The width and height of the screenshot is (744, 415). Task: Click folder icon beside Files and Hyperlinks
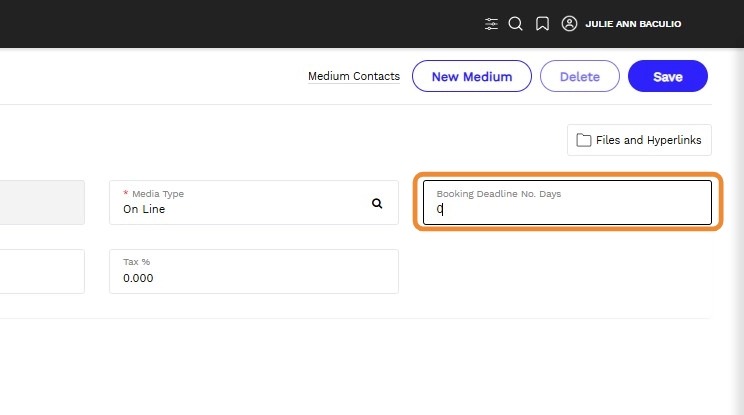point(584,140)
